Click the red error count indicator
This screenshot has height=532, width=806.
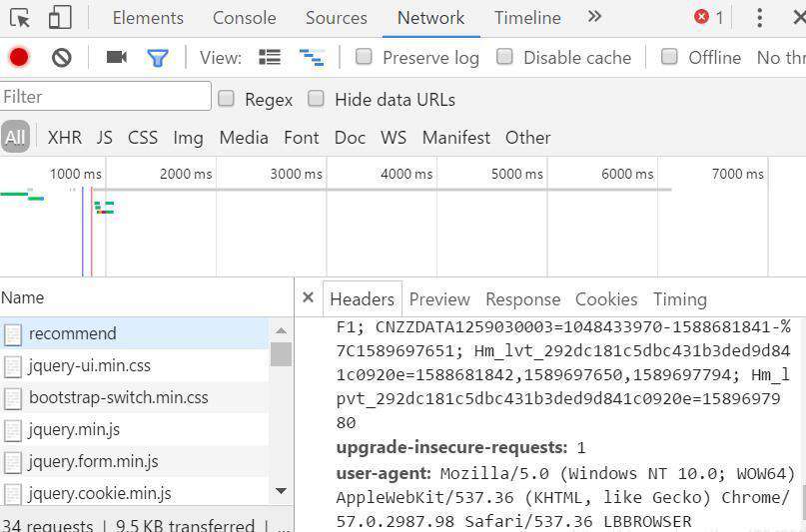[708, 17]
